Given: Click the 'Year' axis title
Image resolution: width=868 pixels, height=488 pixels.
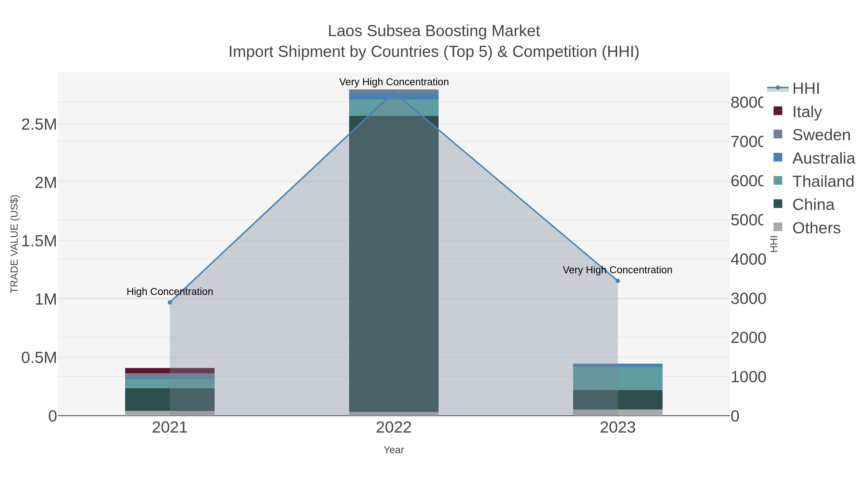Looking at the screenshot, I should tap(393, 450).
